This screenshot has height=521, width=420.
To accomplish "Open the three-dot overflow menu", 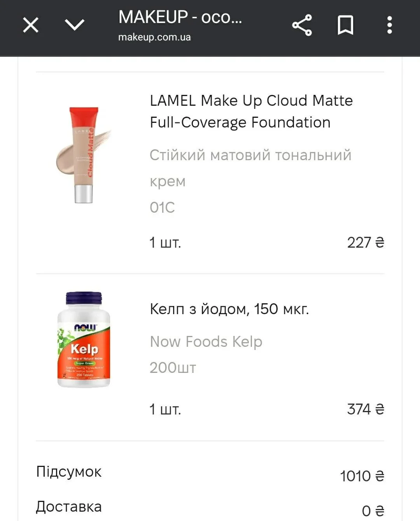I will tap(389, 26).
